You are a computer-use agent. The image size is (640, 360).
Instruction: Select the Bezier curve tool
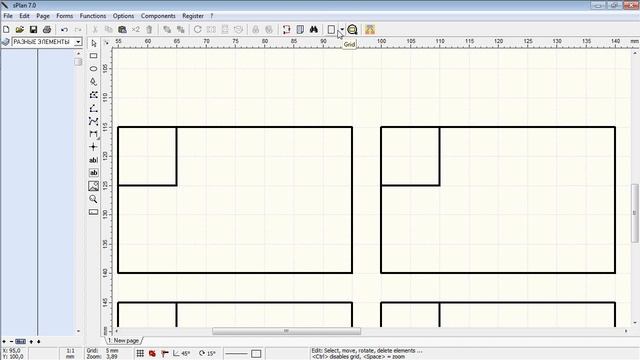pyautogui.click(x=93, y=121)
